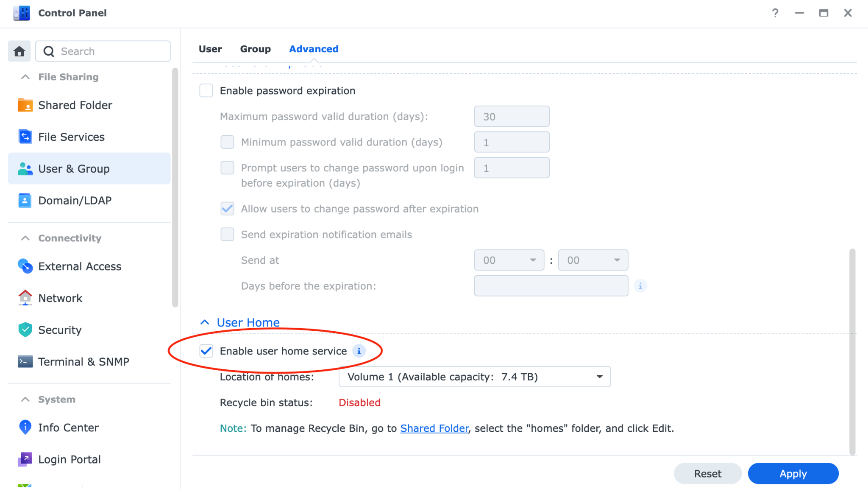Open Terminal & SNMP settings icon
The image size is (868, 489).
[25, 361]
